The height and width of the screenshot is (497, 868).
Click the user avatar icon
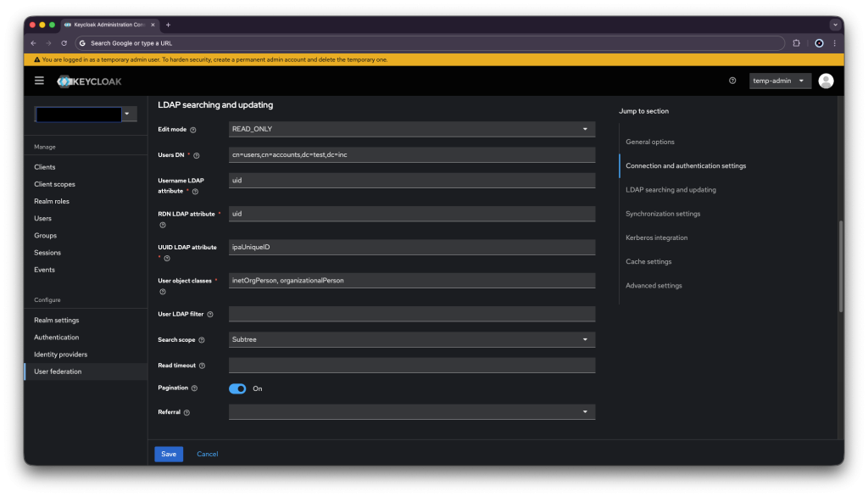click(826, 81)
